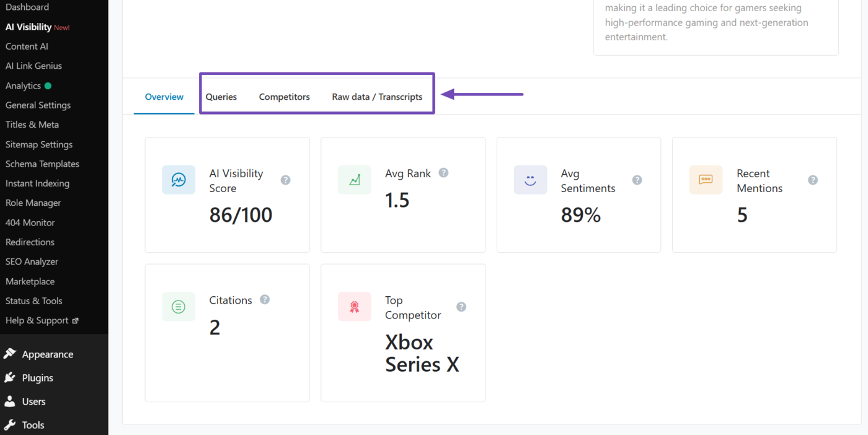Open help tooltip beside Avg Rank
The width and height of the screenshot is (868, 435).
(x=443, y=173)
